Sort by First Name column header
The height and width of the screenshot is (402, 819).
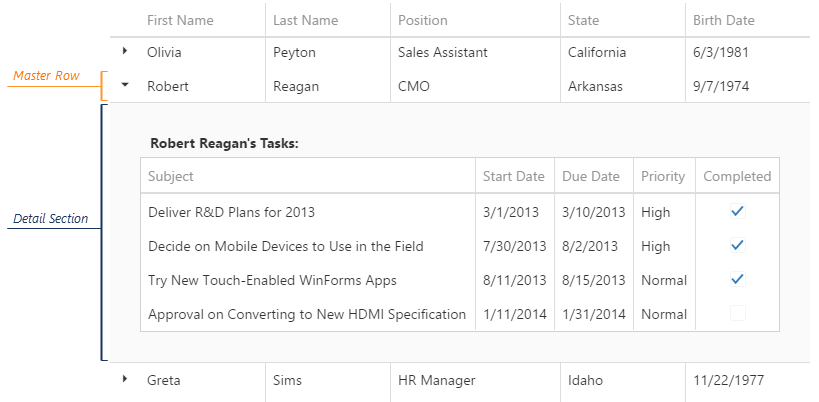point(180,20)
